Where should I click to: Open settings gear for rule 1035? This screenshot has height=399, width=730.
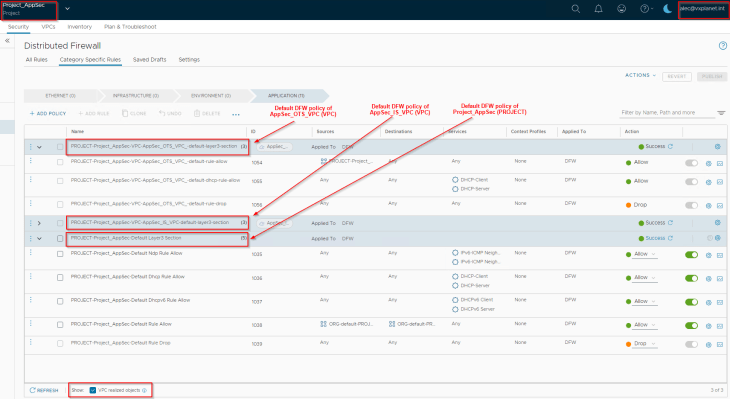(709, 255)
